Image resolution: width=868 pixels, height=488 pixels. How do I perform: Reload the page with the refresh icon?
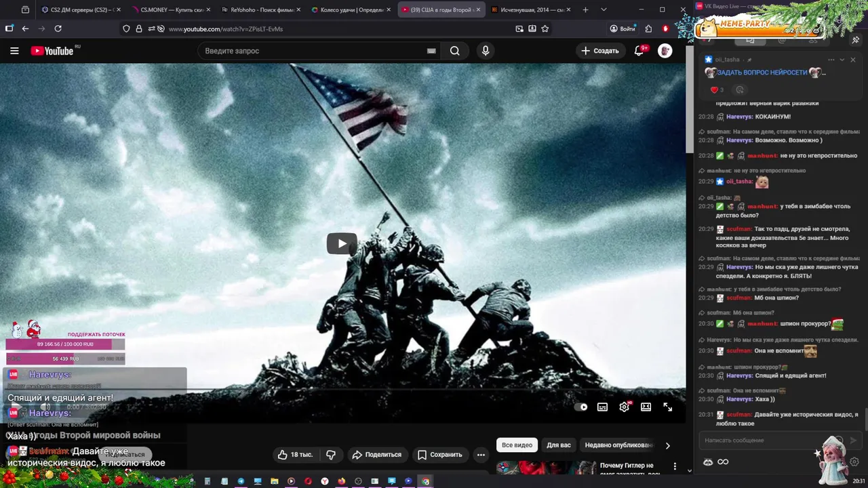pyautogui.click(x=58, y=28)
